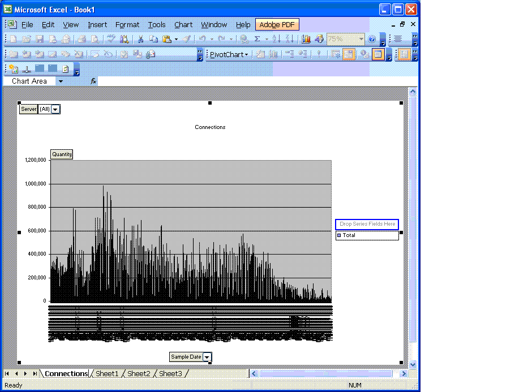
Task: Toggle the Hide PivotChart Field Buttons icon
Action: tap(348, 54)
